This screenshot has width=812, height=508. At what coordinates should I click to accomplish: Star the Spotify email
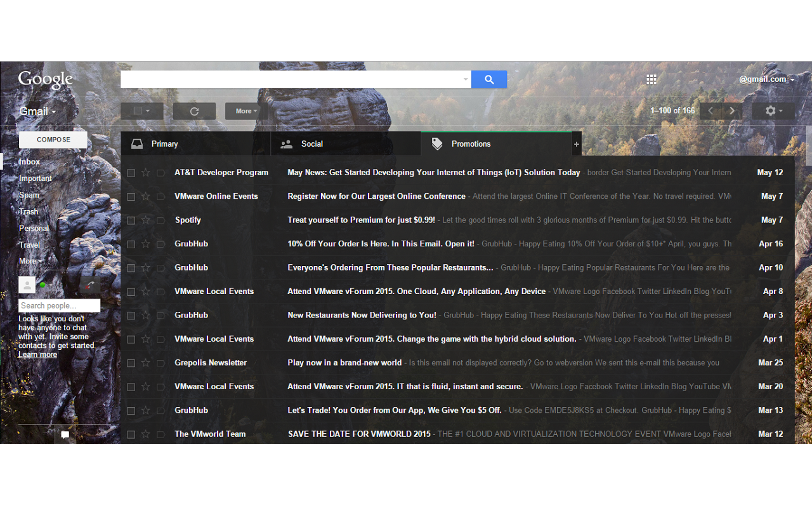point(146,220)
